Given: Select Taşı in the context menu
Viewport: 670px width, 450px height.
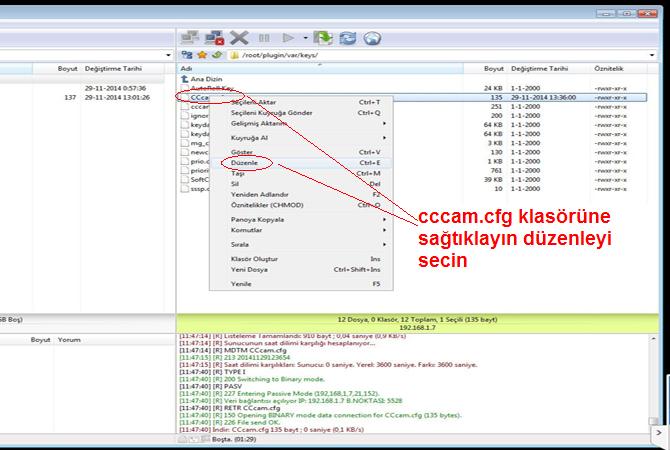Looking at the screenshot, I should [x=301, y=174].
